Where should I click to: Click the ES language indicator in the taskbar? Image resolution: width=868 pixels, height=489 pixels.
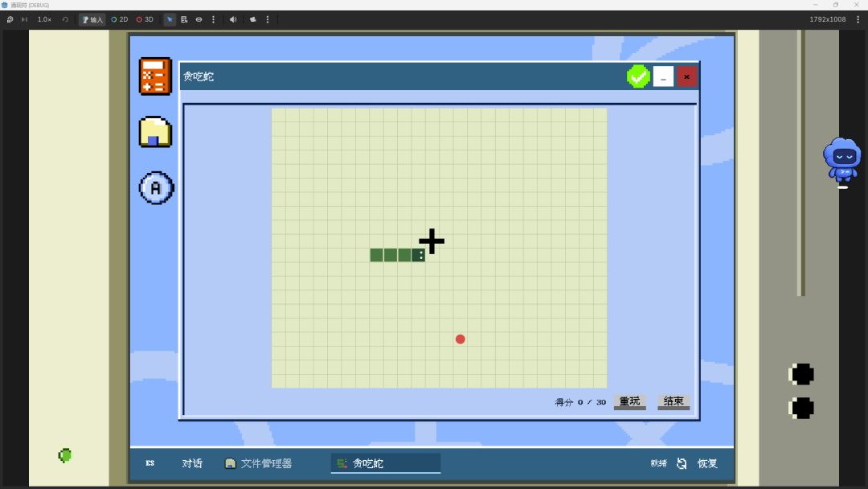click(150, 463)
